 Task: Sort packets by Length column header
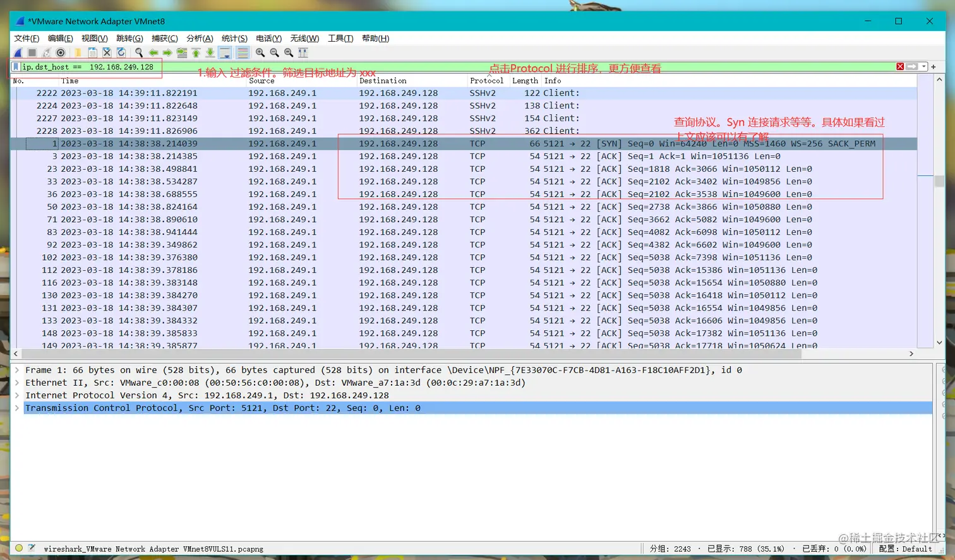[526, 81]
